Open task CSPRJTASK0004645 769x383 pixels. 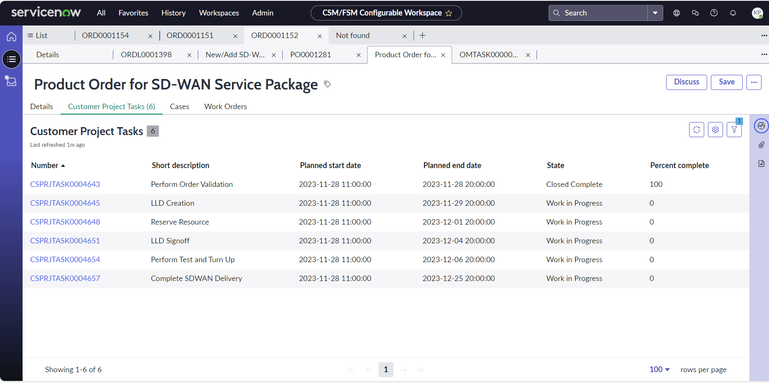(65, 203)
